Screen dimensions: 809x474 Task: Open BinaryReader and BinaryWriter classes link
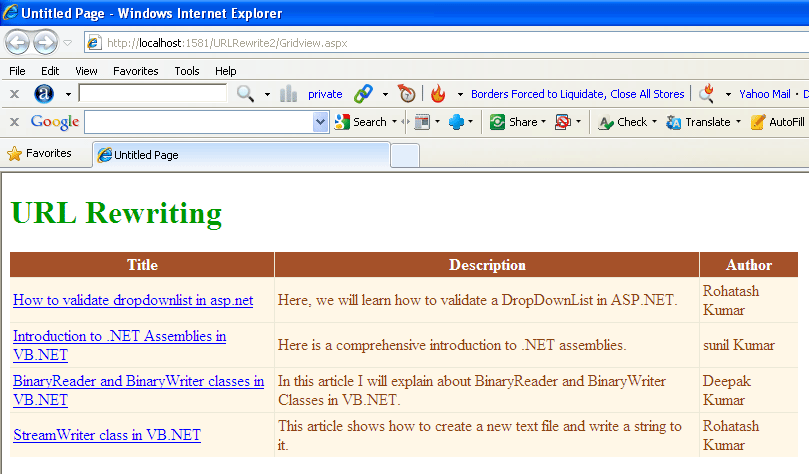click(138, 390)
